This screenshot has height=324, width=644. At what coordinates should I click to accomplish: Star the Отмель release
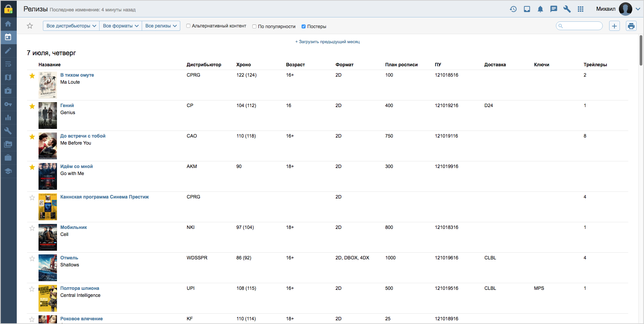tap(32, 258)
